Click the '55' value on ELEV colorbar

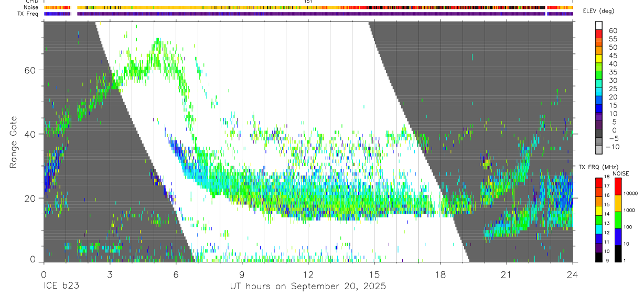click(x=613, y=39)
